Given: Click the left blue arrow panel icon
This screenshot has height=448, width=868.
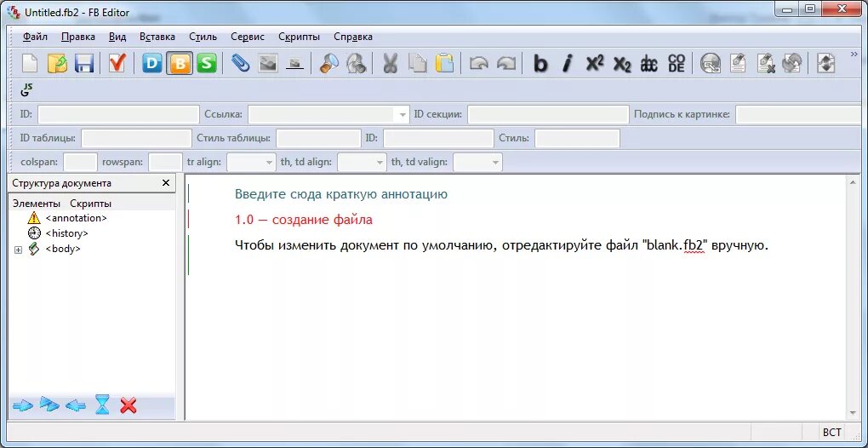Looking at the screenshot, I should (75, 406).
